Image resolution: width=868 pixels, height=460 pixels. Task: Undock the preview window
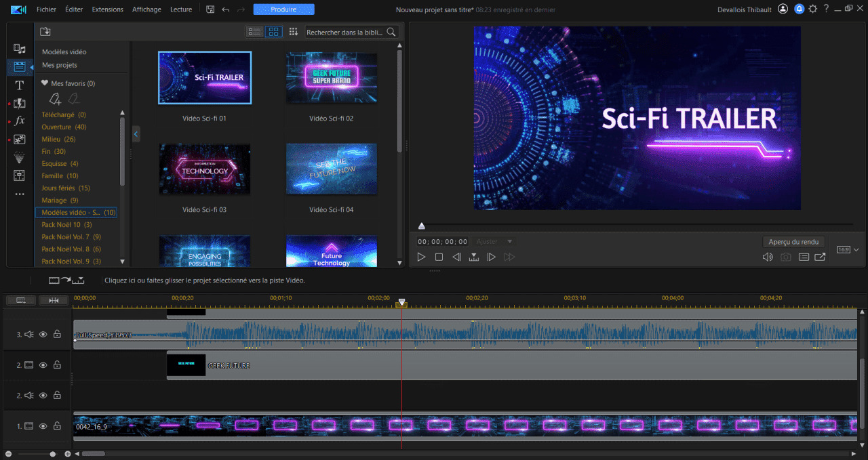click(821, 257)
